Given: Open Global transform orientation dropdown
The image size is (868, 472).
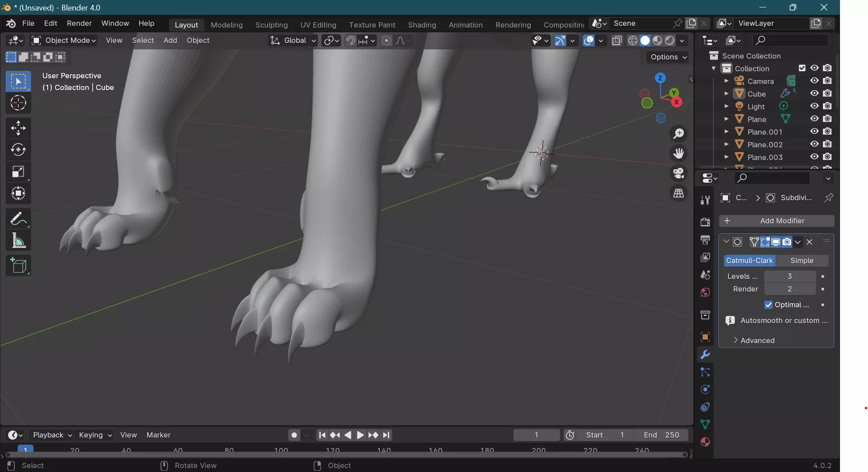Looking at the screenshot, I should point(293,41).
